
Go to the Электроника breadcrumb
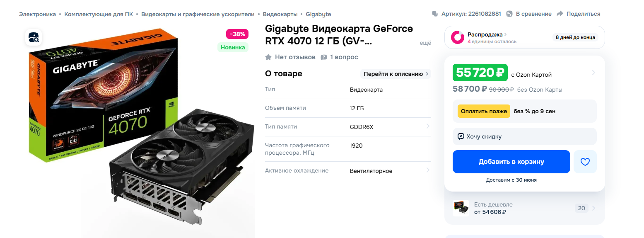tap(37, 14)
